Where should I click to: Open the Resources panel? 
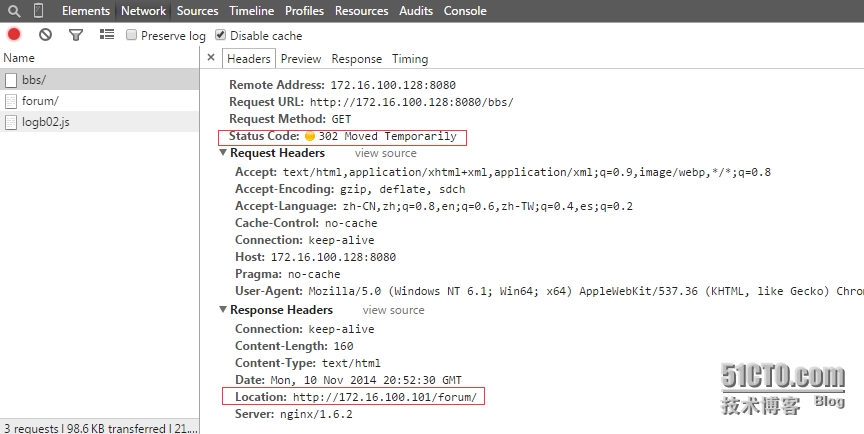click(x=361, y=10)
